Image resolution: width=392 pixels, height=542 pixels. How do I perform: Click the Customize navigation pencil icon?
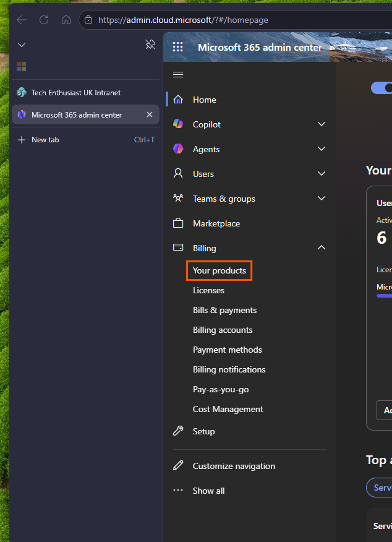178,465
